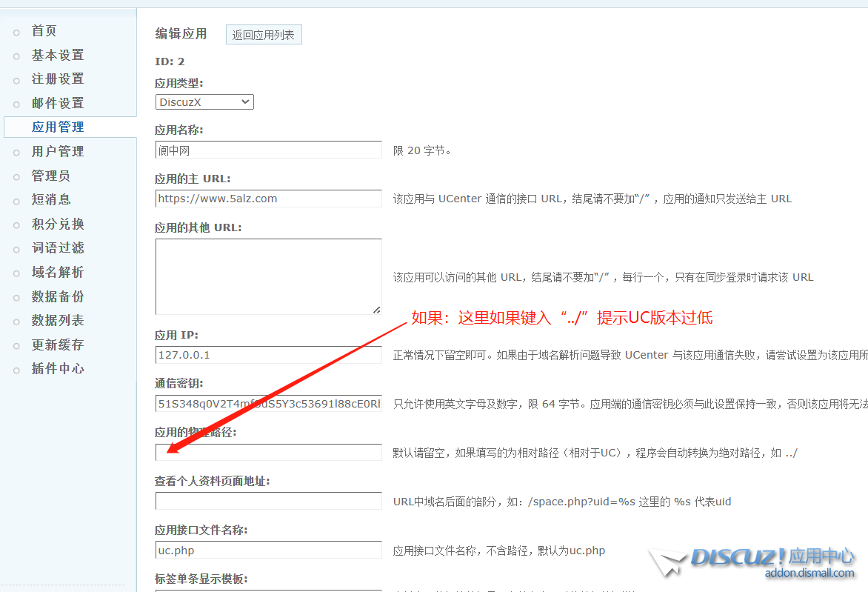Click the 应用 IP field with 127.0.0.1
Viewport: 868px width, 592px height.
coord(268,355)
